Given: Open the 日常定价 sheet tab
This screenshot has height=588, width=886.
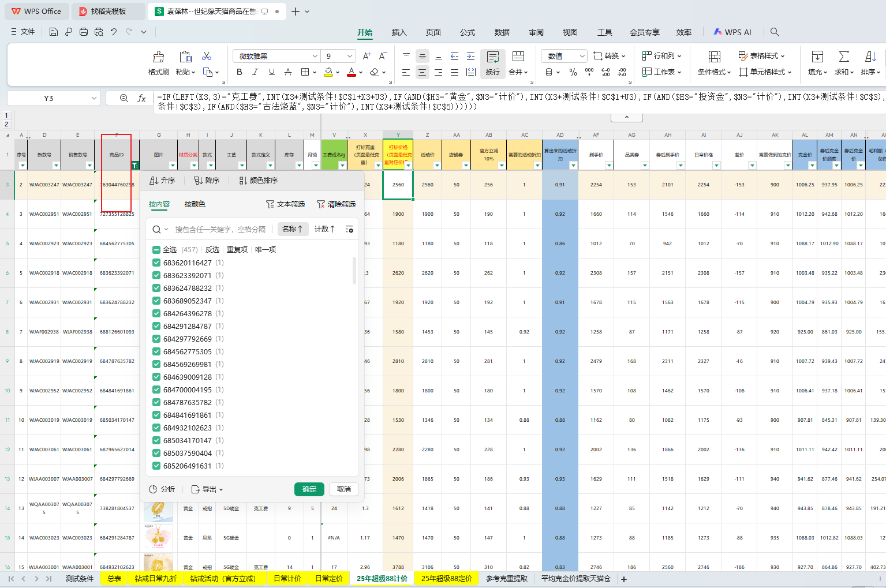Looking at the screenshot, I should (x=328, y=578).
